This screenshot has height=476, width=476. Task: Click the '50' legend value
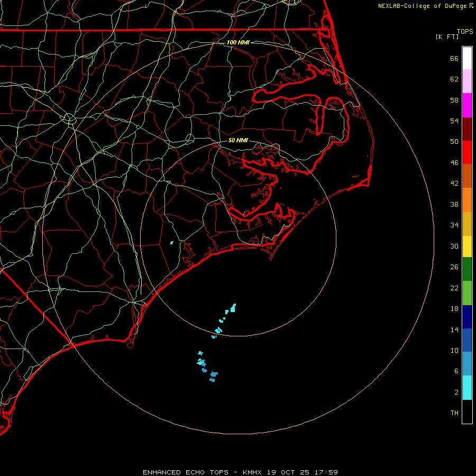tap(454, 141)
